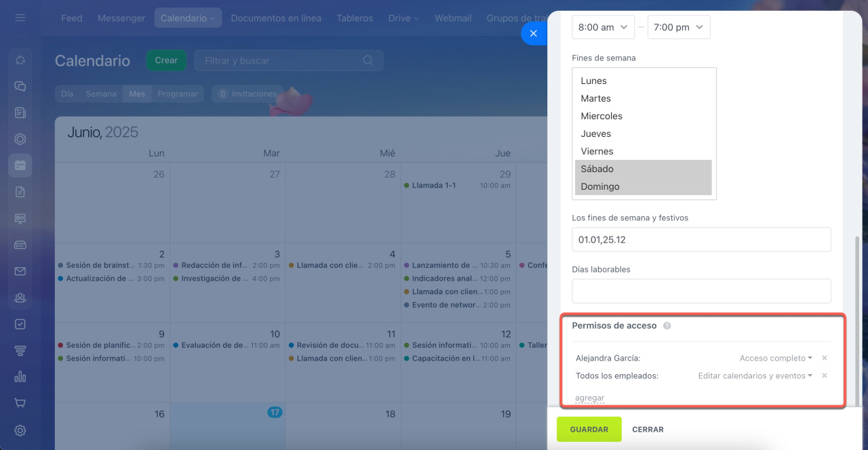Open the settings gear icon in sidebar
Screen dimensions: 868x450
[x=20, y=430]
